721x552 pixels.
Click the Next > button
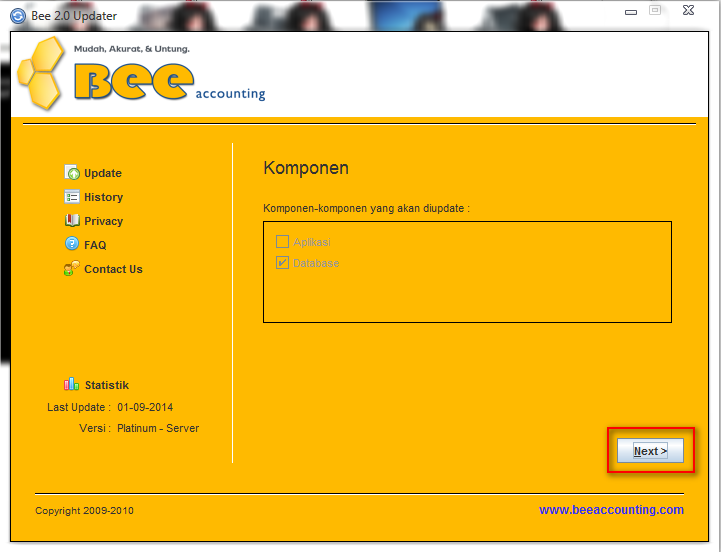coord(650,451)
